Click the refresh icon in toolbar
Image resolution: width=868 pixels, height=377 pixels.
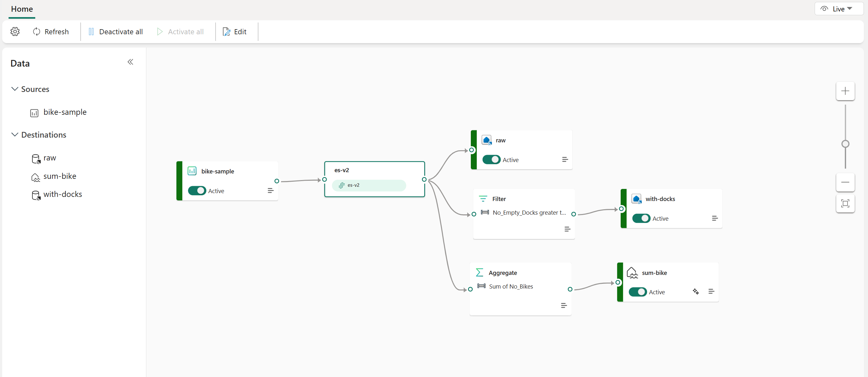[37, 31]
